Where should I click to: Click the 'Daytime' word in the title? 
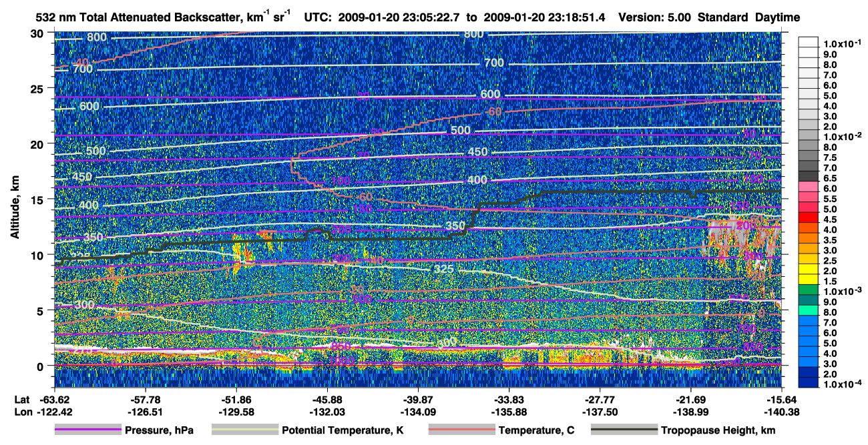point(777,18)
